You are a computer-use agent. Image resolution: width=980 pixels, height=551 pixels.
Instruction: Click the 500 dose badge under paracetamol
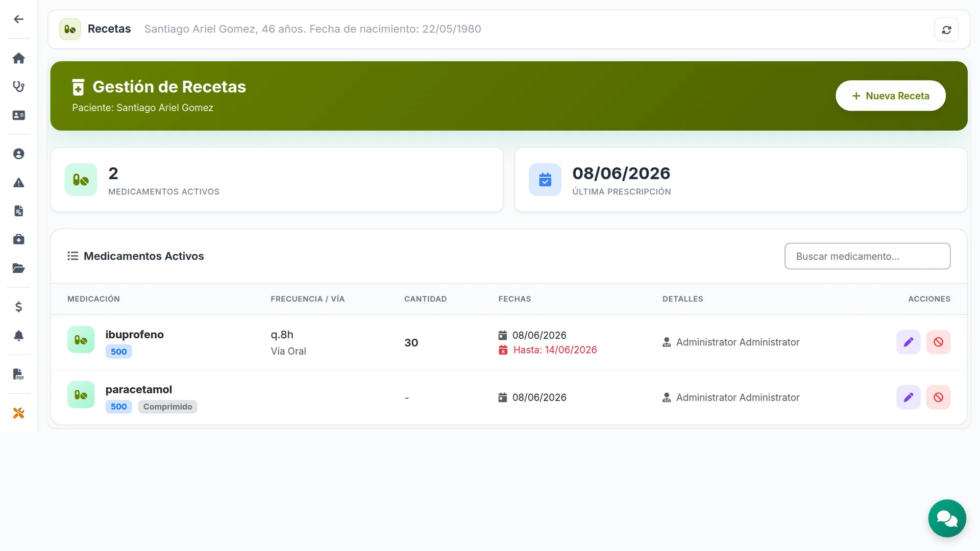click(118, 407)
